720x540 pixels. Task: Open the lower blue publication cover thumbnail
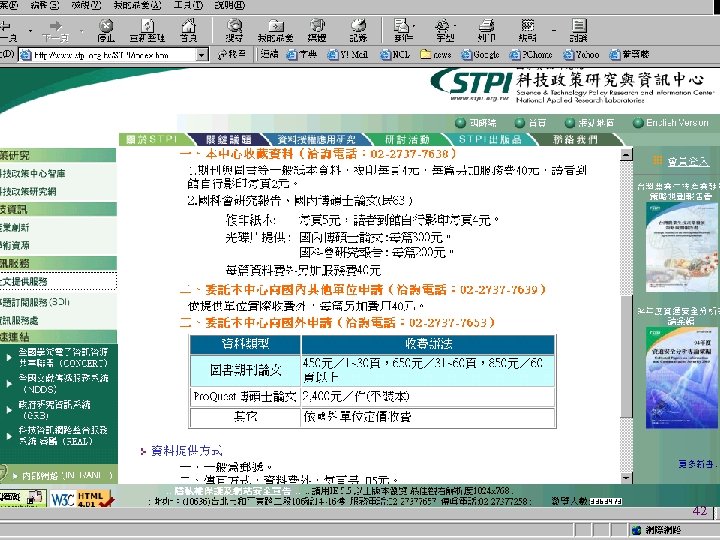682,377
